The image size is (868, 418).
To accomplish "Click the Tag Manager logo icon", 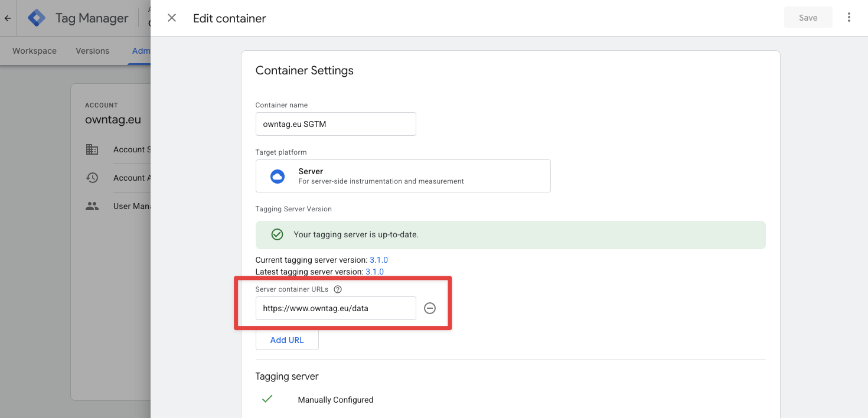I will pyautogui.click(x=37, y=18).
